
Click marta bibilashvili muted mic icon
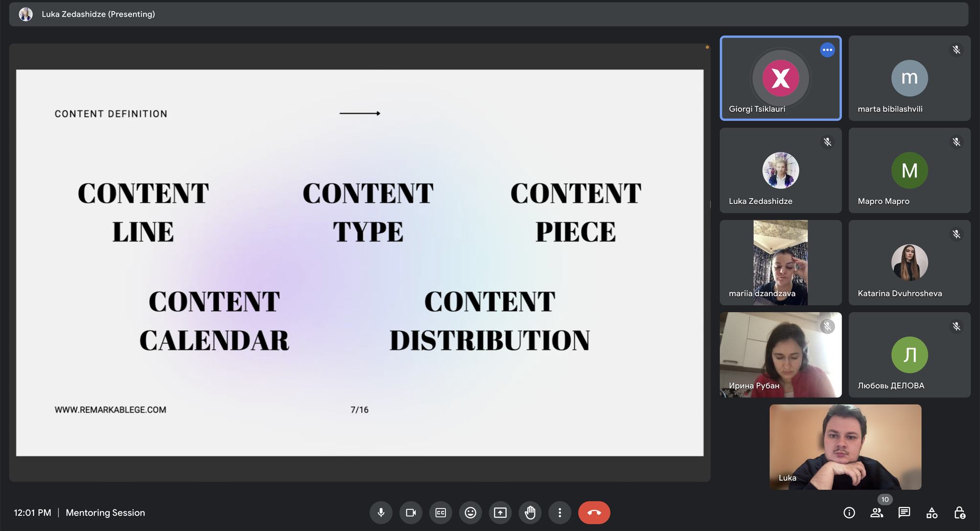pos(956,50)
